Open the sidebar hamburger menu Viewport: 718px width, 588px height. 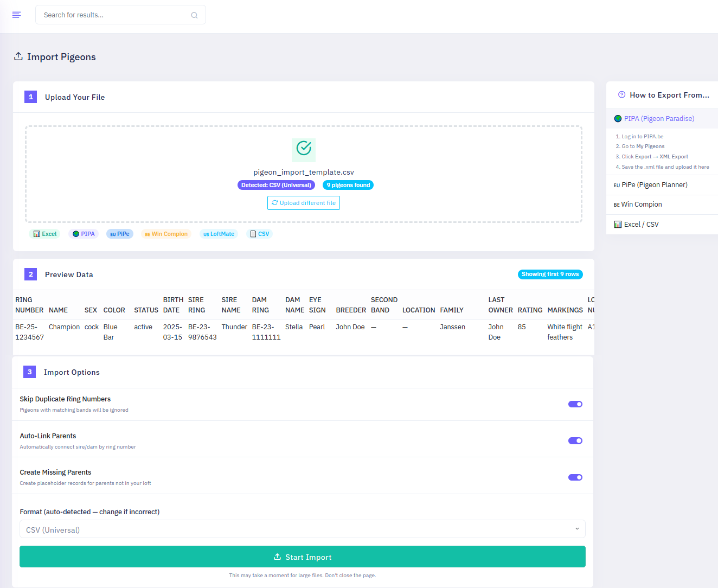[x=16, y=15]
